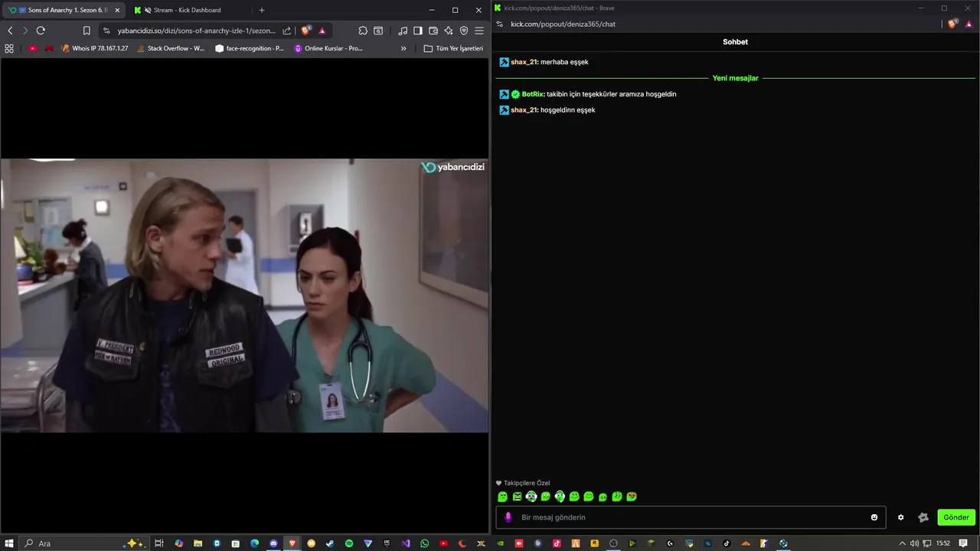
Task: Send the message with the Gönder button
Action: tap(956, 517)
